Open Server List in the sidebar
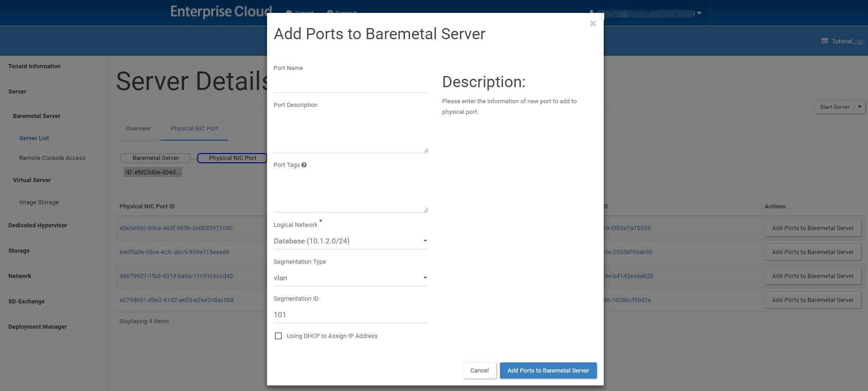 pos(34,138)
